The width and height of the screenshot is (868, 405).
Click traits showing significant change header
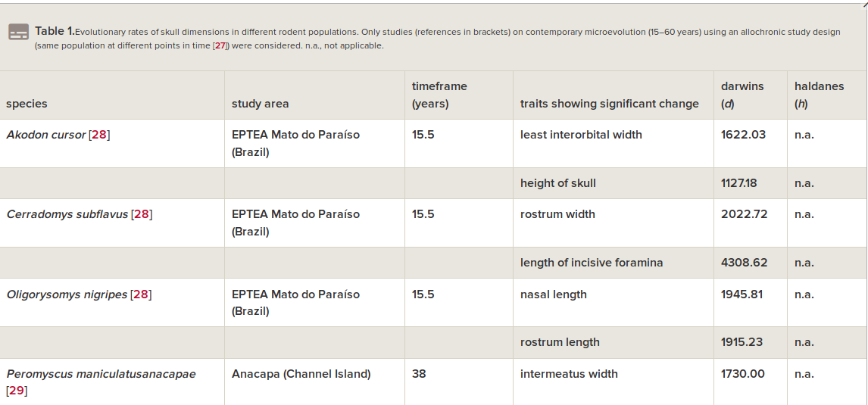614,95
